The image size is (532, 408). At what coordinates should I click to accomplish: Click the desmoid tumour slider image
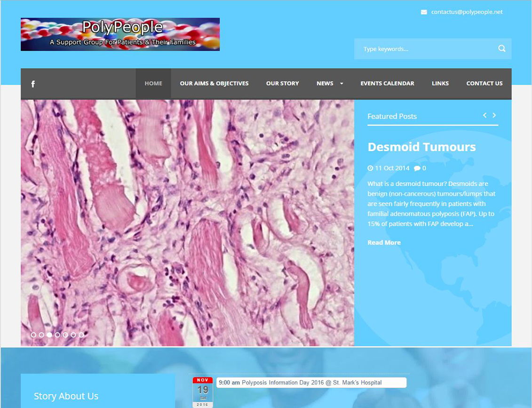(x=187, y=223)
